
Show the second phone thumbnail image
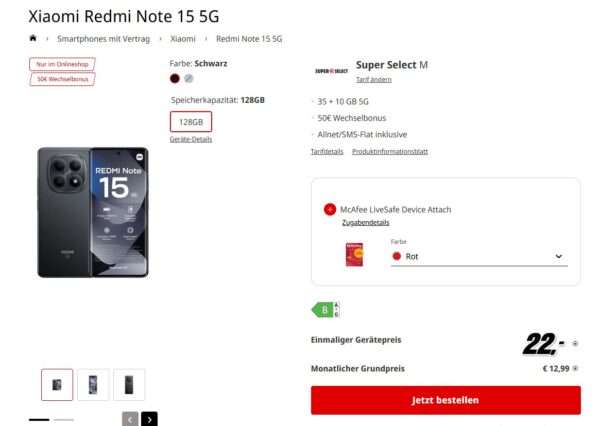click(93, 384)
